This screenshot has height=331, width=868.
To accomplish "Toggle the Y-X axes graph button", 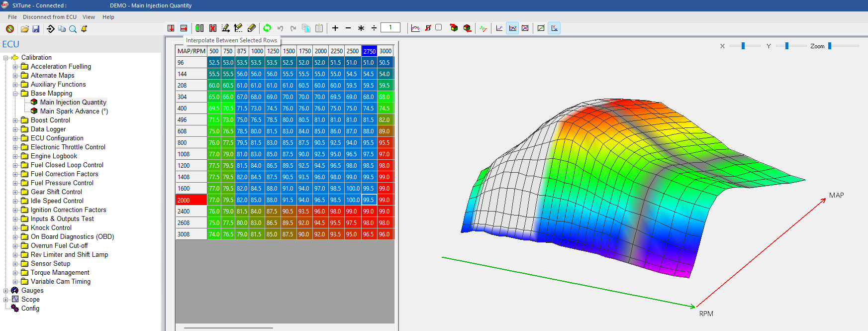I will [554, 28].
